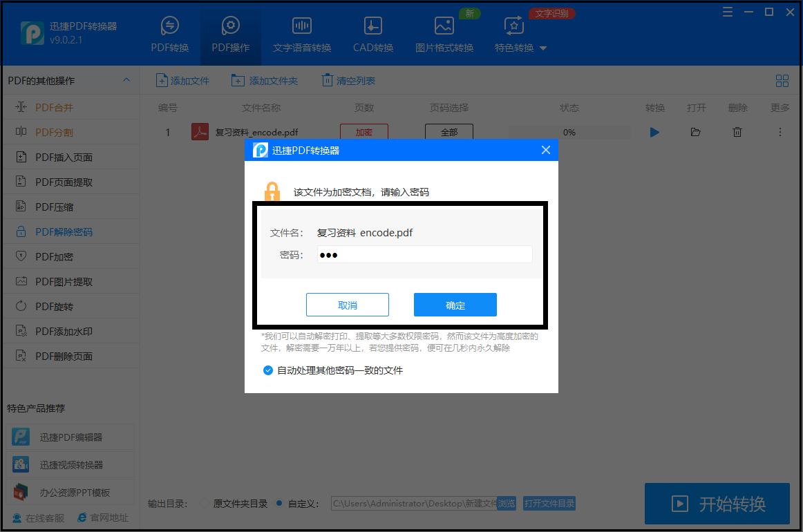This screenshot has height=532, width=803.
Task: Open the CAD转换 tab
Action: [x=372, y=34]
